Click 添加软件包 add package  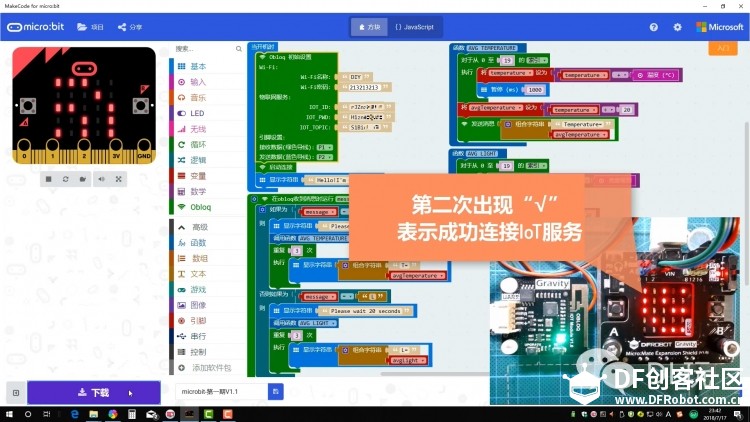[x=207, y=367]
